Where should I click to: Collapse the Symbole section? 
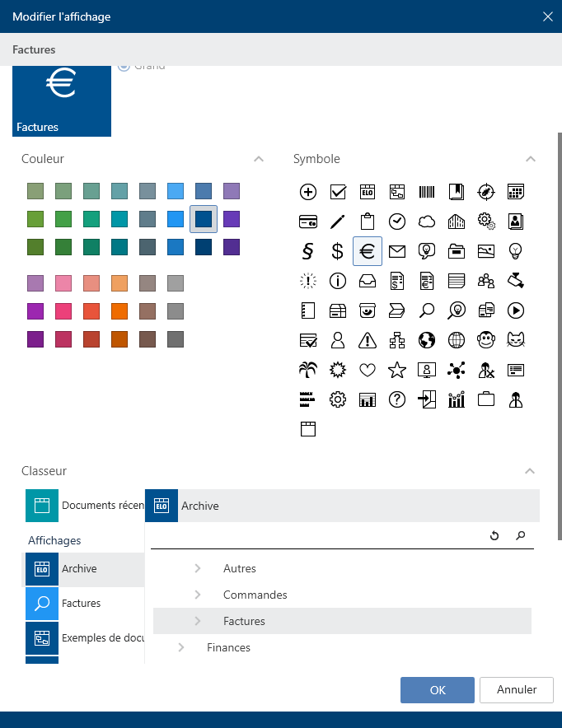[531, 159]
